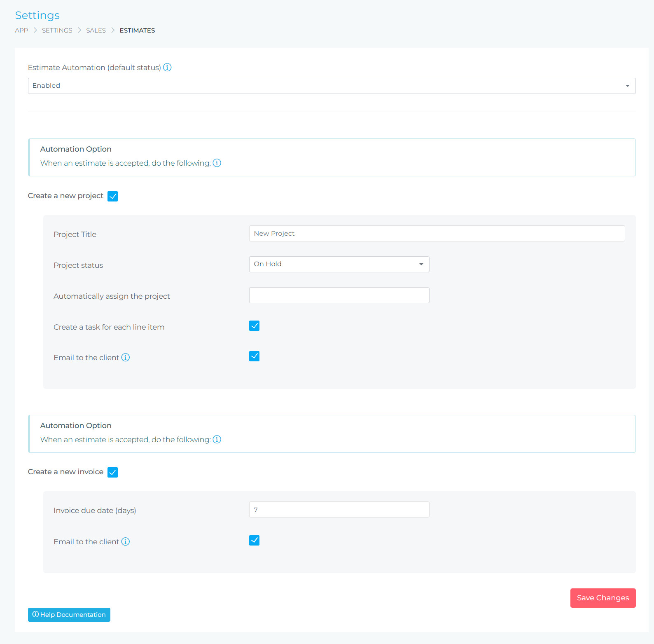The image size is (654, 644).
Task: Open the SALES breadcrumb link
Action: coord(96,30)
